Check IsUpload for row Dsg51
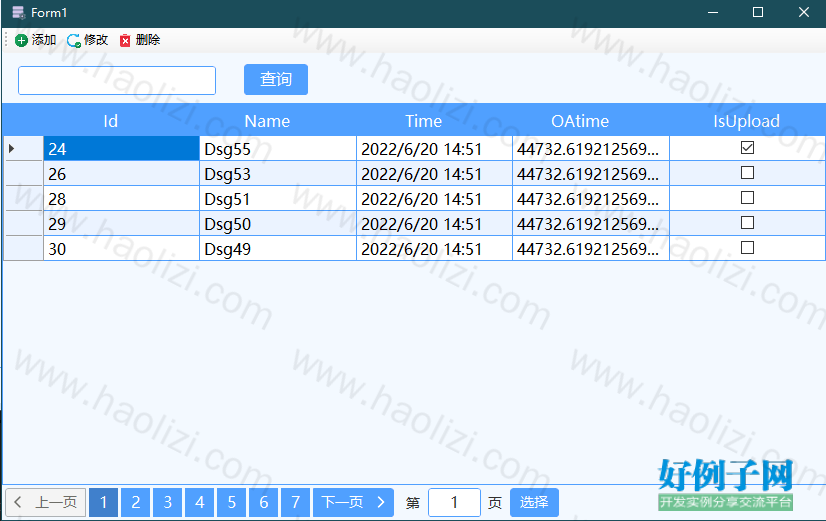 pyautogui.click(x=747, y=198)
